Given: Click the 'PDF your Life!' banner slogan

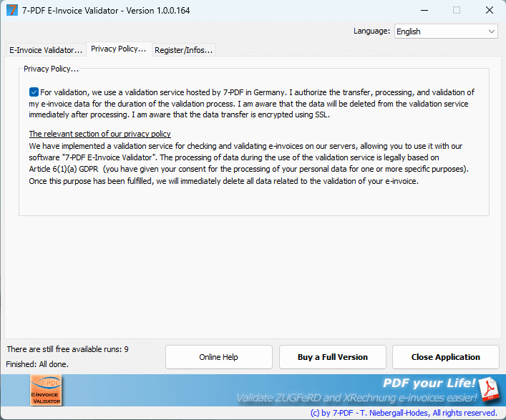Looking at the screenshot, I should 429,383.
